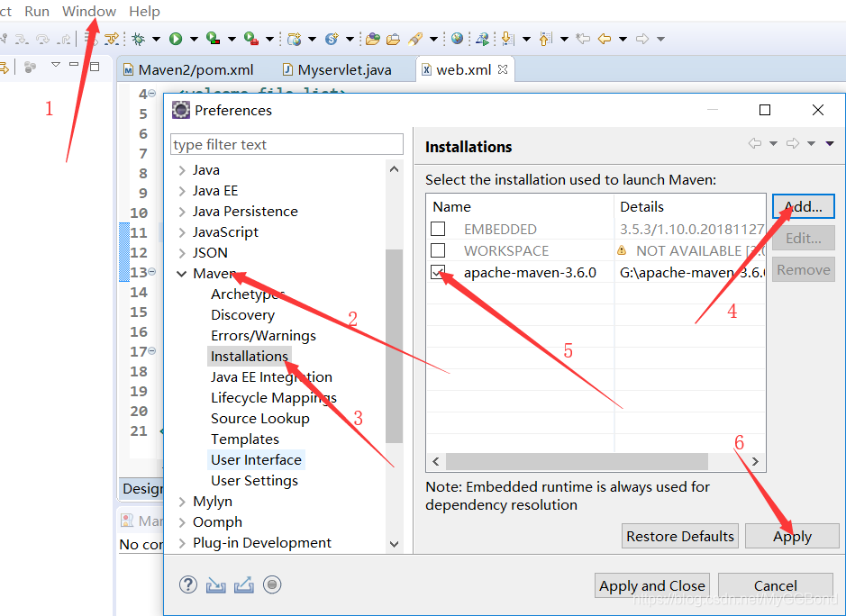The image size is (846, 616).
Task: Open the Web Browser globe icon
Action: tap(457, 39)
